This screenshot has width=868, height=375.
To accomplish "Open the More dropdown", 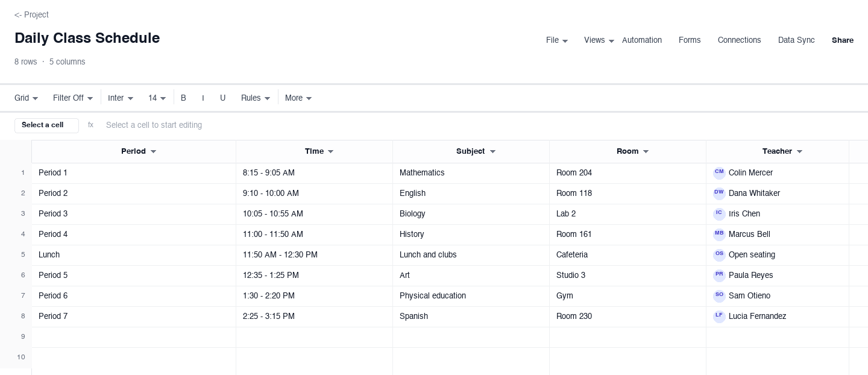I will [298, 98].
